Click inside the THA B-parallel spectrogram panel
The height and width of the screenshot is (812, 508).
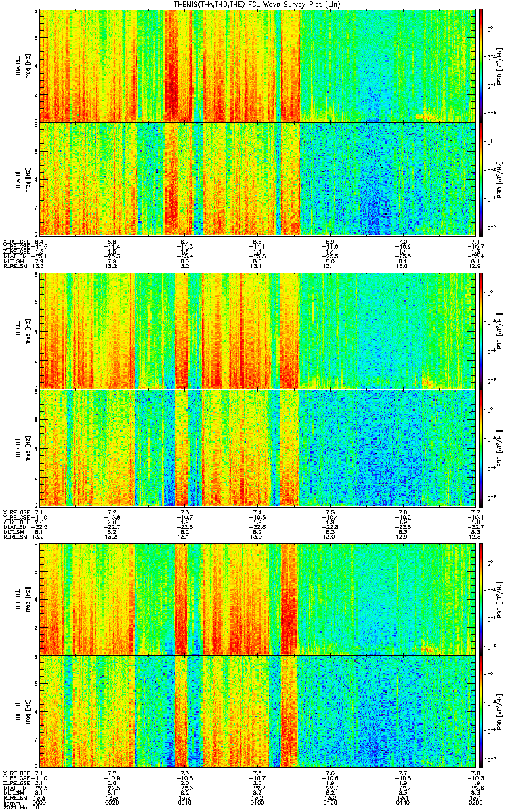coord(257,179)
